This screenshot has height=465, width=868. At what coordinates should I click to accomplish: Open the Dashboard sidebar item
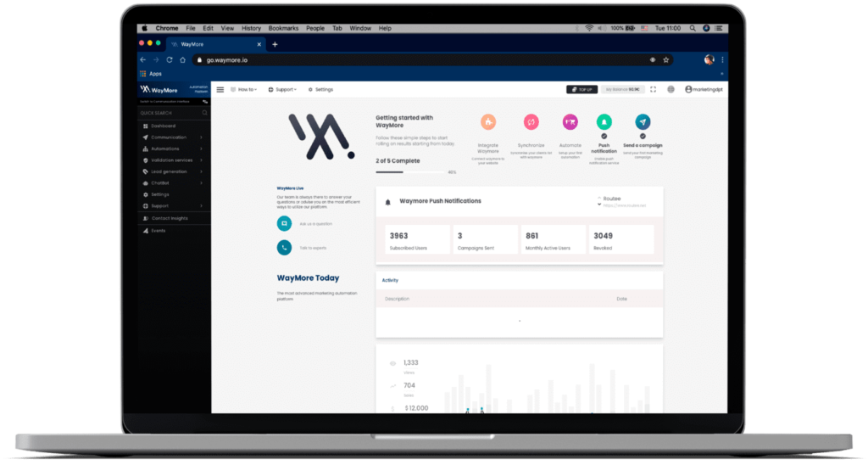163,126
